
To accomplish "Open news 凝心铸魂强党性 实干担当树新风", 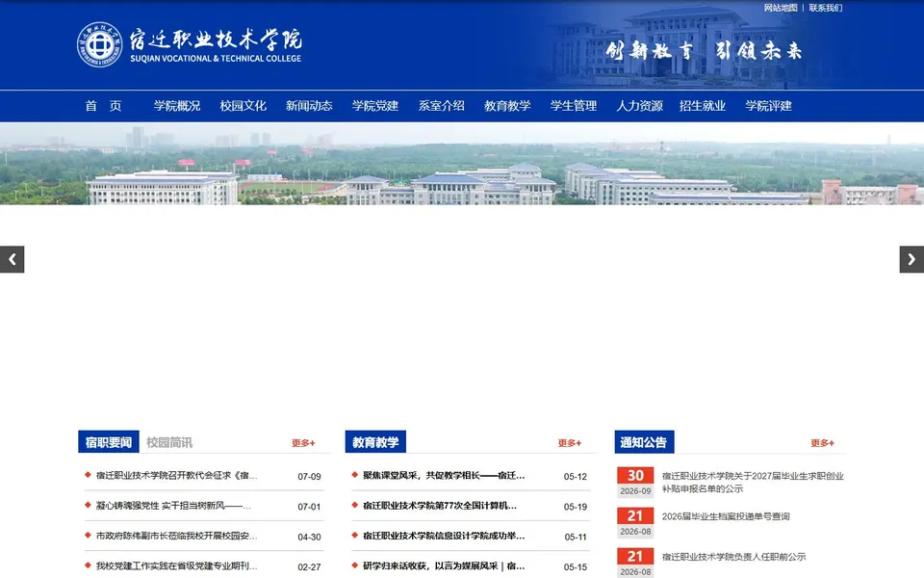I will tap(173, 506).
